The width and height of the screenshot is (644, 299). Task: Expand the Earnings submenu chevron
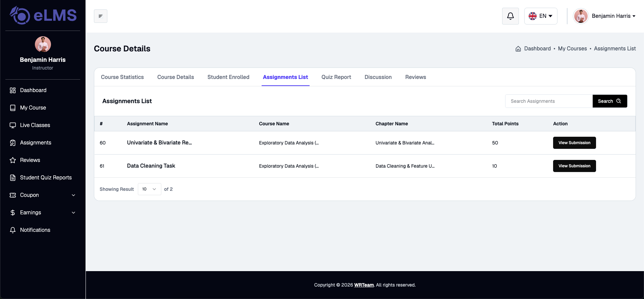point(73,213)
